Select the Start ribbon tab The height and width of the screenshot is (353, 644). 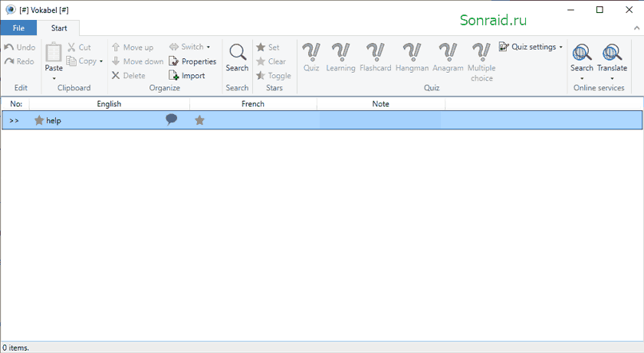[59, 28]
